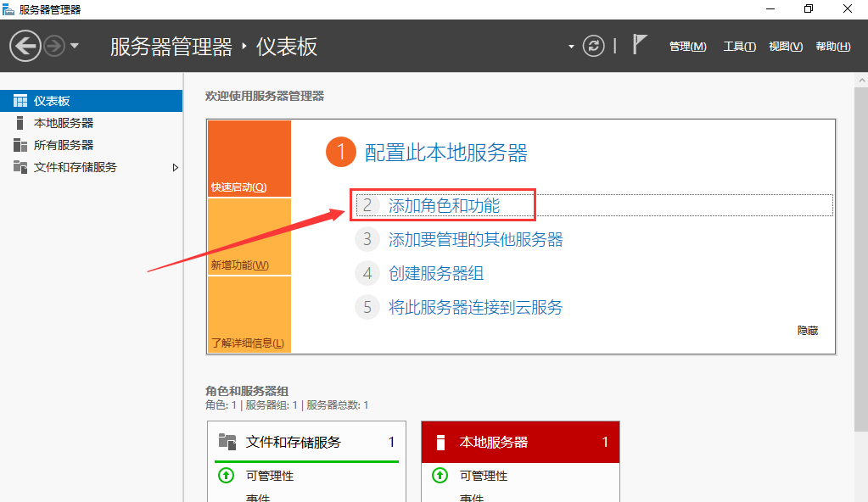Click the 本地服务器 sidebar icon

tap(20, 123)
